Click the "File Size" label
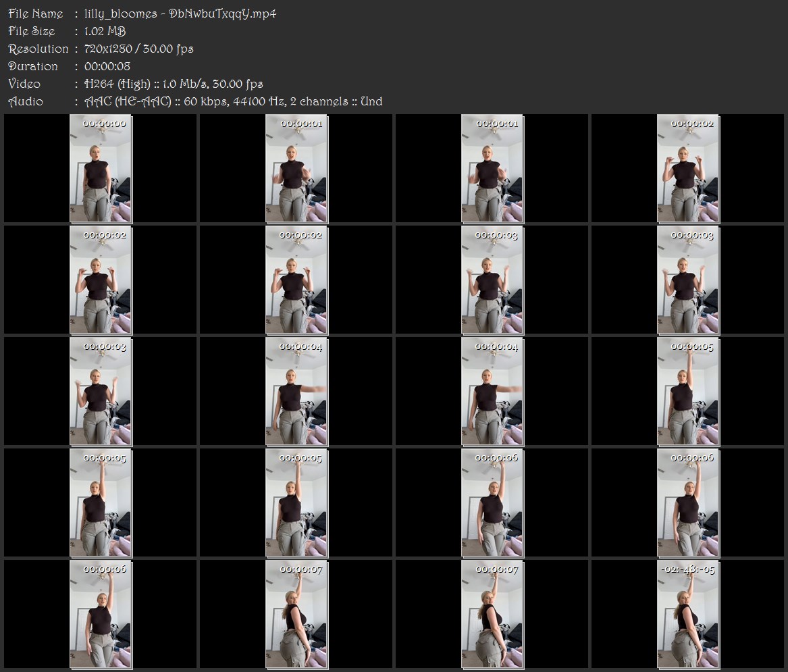Screen dimensions: 788x672 coord(32,31)
